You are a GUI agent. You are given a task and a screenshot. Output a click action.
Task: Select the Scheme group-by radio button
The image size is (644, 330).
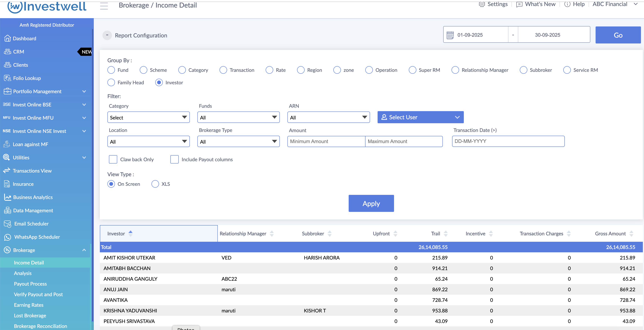click(x=144, y=70)
